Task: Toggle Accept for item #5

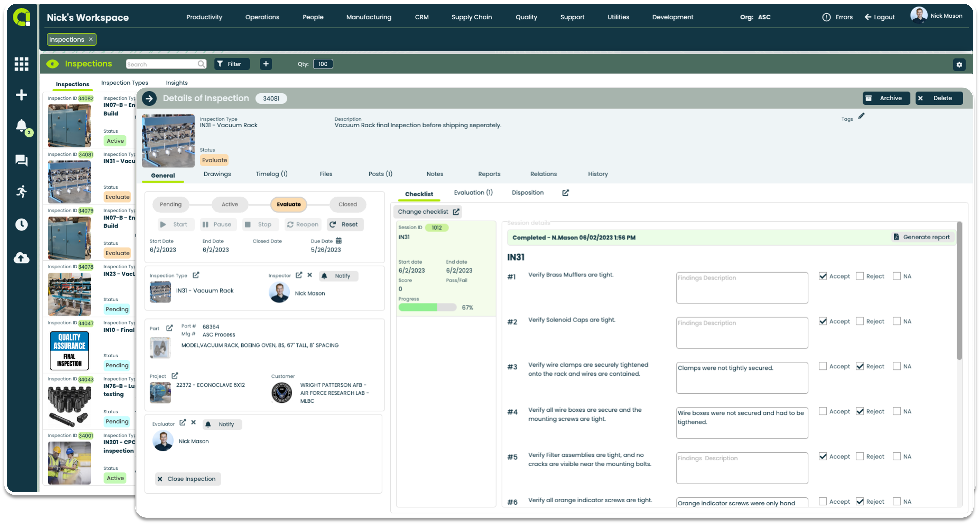Action: click(823, 457)
